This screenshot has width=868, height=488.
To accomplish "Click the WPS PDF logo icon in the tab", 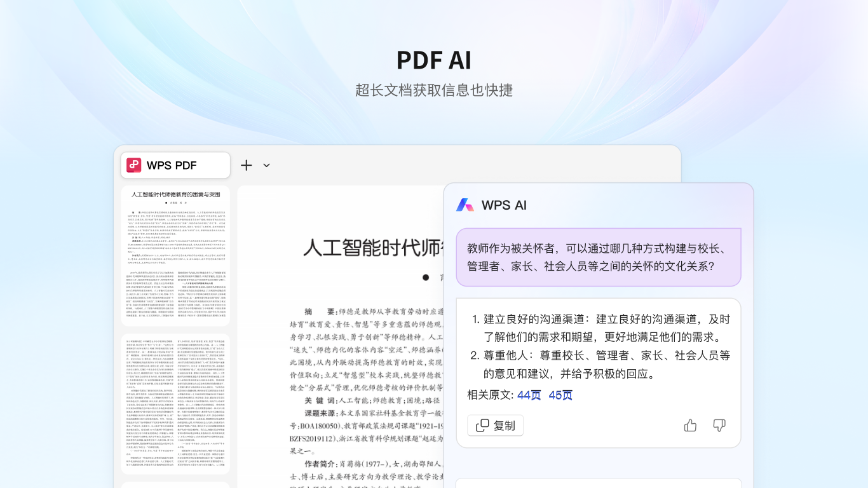I will click(133, 165).
